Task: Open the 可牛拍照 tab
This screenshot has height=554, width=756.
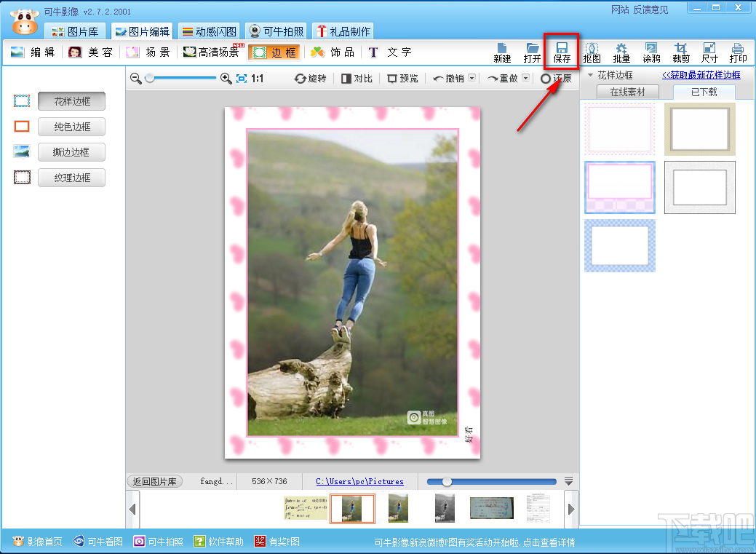Action: (276, 32)
